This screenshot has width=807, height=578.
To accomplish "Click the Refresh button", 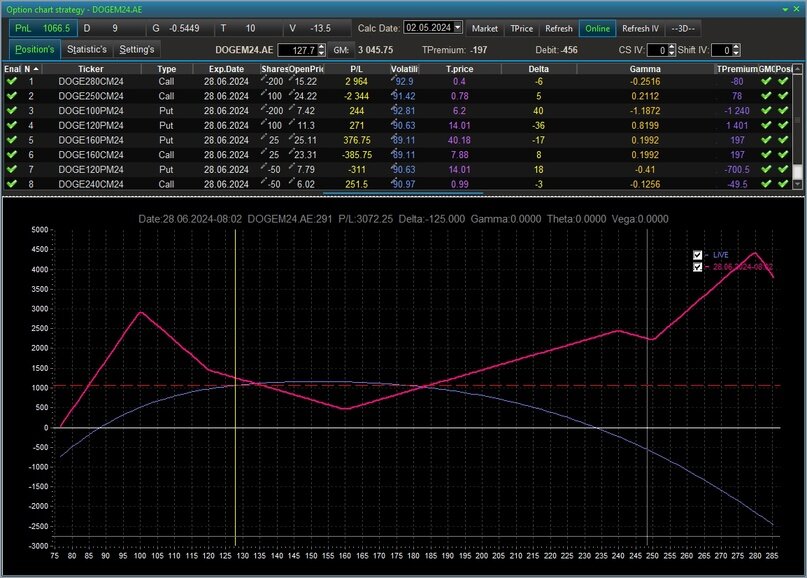I will point(559,28).
